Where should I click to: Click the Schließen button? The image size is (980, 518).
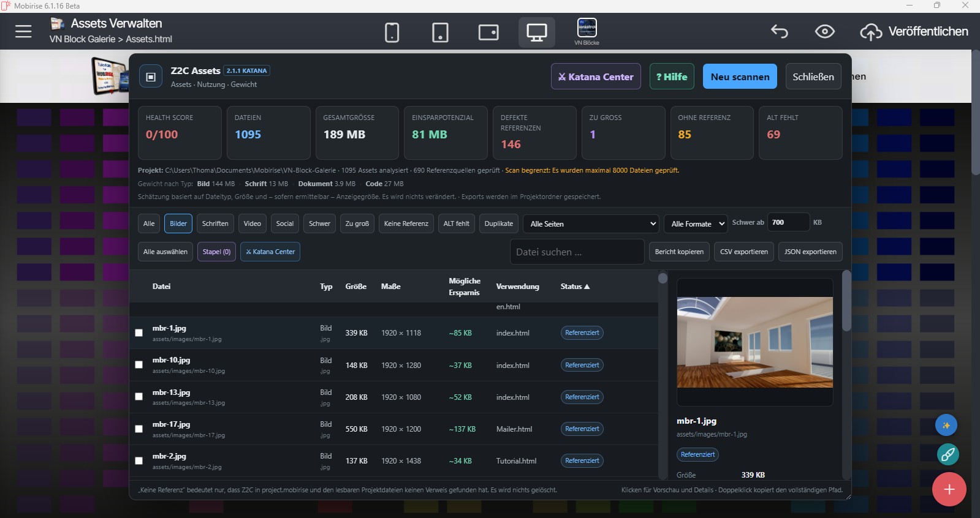click(813, 77)
